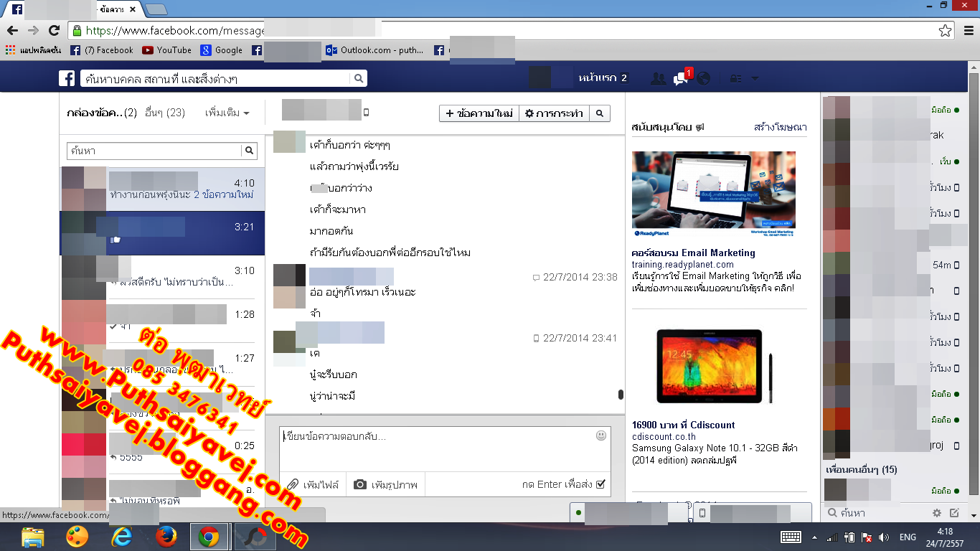
Task: Open the Outlook.com bookmark
Action: pos(374,50)
